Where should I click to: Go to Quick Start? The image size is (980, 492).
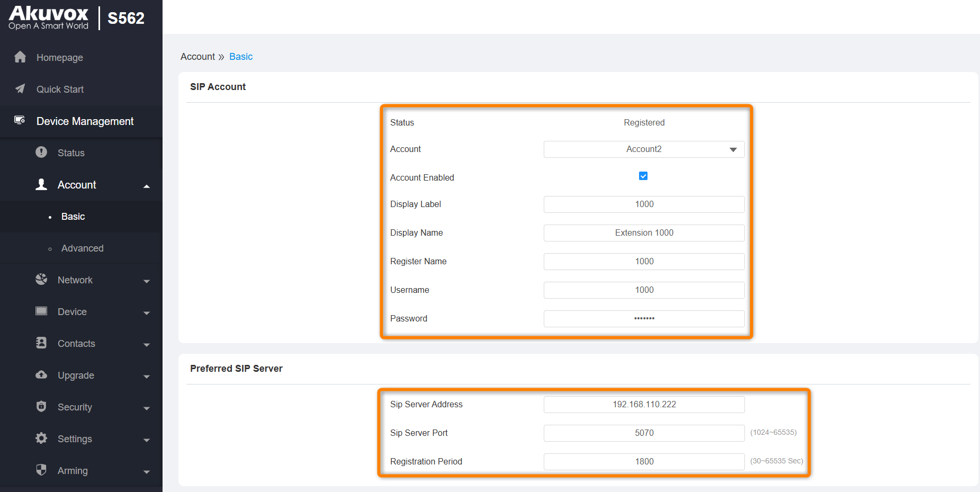(81, 89)
